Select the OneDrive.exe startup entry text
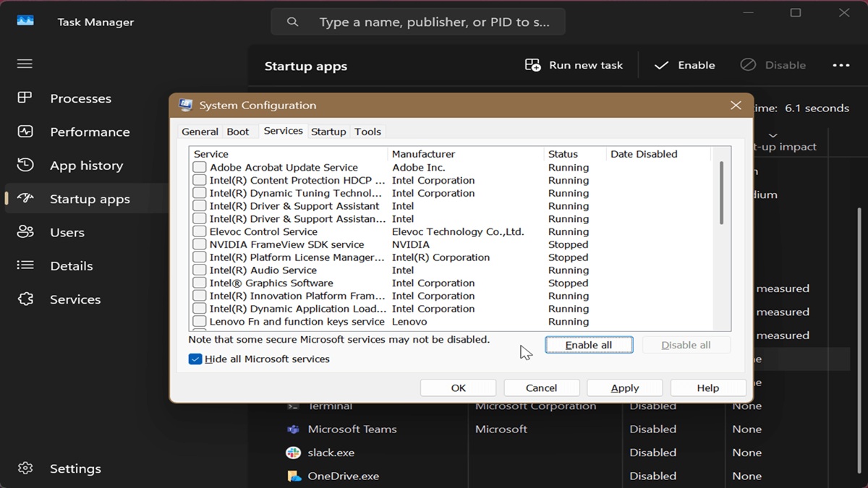868x488 pixels. (x=344, y=476)
